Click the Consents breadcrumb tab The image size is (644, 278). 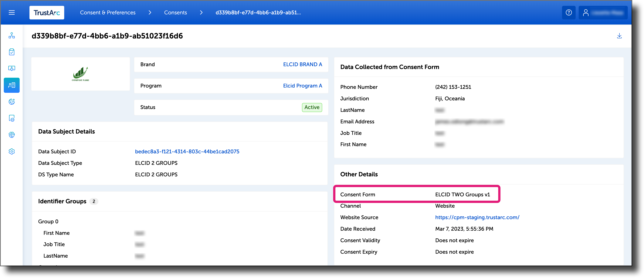[x=176, y=12]
